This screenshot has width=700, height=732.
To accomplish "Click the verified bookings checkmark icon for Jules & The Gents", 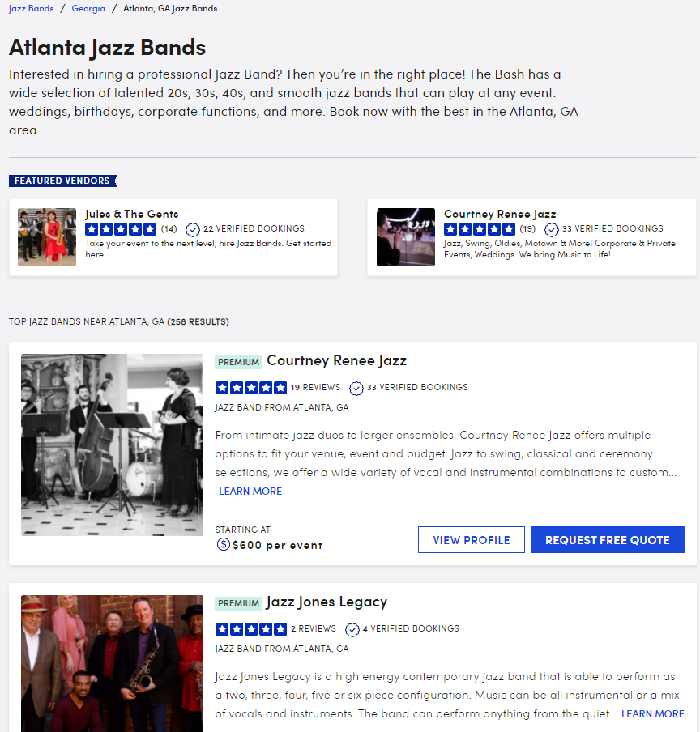I will [x=192, y=229].
